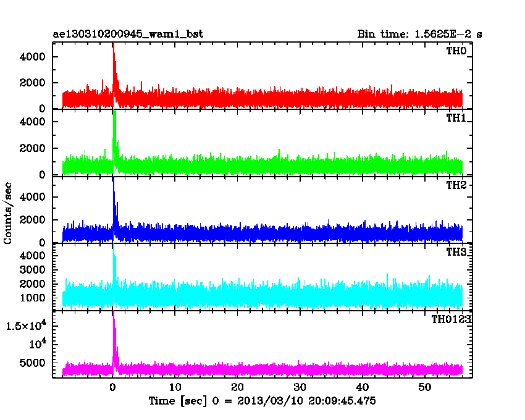Click the x-axis tick label 10
Image resolution: width=525 pixels, height=420 pixels.
[175, 387]
